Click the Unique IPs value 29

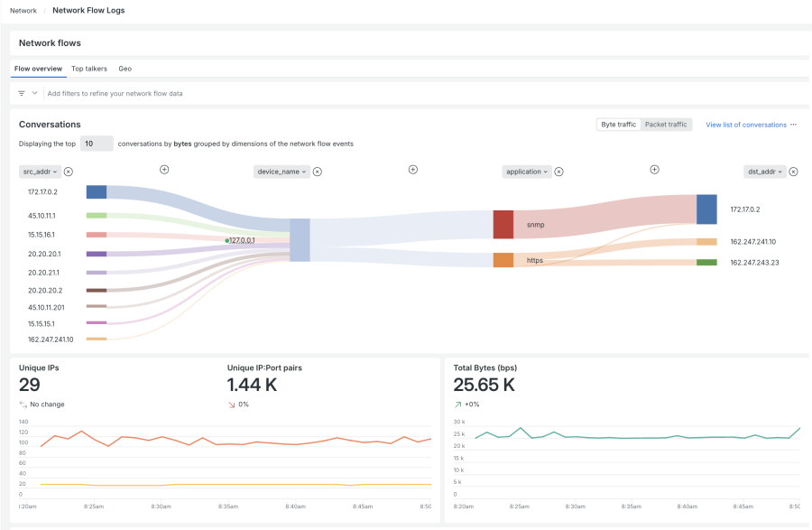point(30,385)
